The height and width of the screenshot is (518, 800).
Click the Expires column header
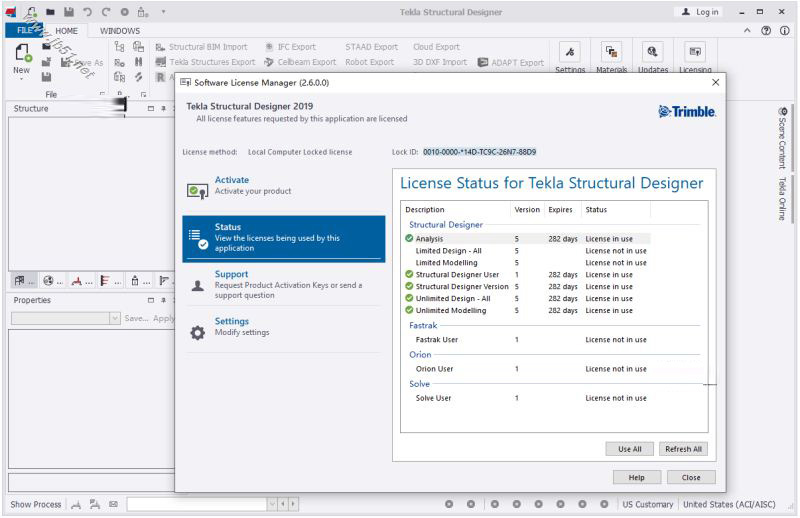(x=562, y=210)
